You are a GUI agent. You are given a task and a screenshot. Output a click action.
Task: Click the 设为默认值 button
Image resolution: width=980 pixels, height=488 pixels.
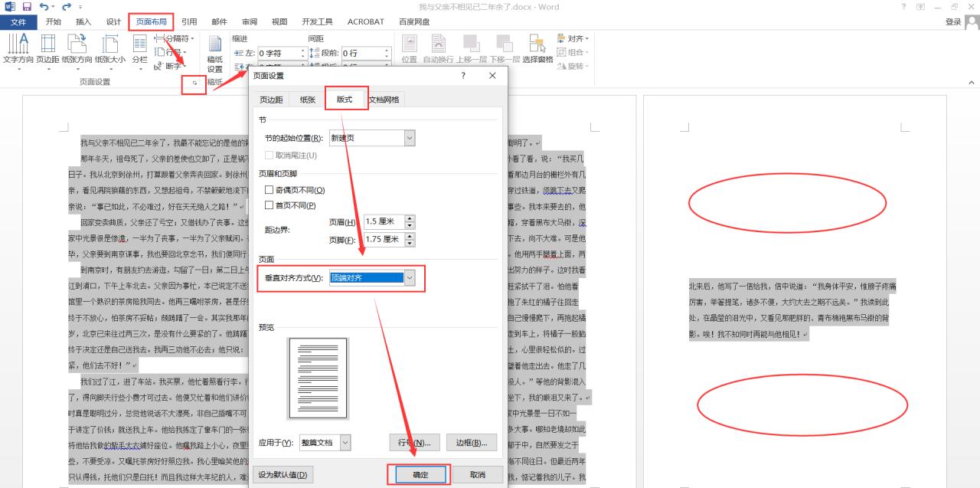click(283, 475)
